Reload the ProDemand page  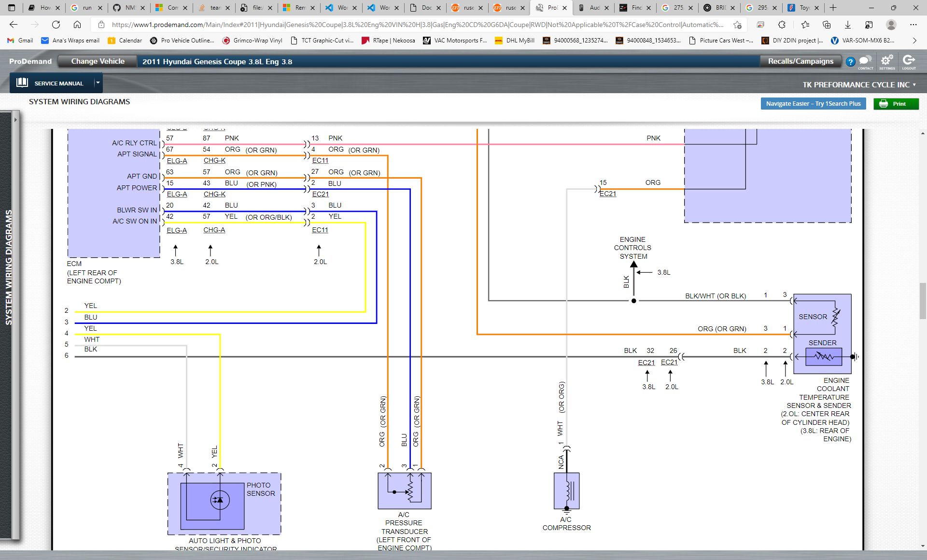(x=56, y=25)
